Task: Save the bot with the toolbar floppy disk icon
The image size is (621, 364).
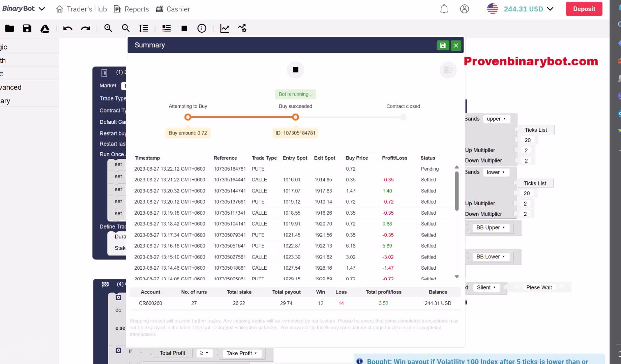Action: pyautogui.click(x=27, y=28)
